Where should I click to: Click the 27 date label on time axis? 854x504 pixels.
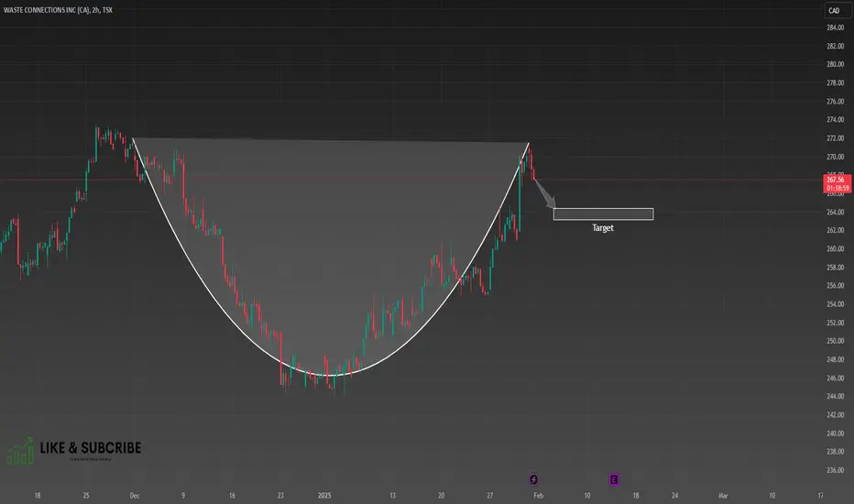coord(489,495)
